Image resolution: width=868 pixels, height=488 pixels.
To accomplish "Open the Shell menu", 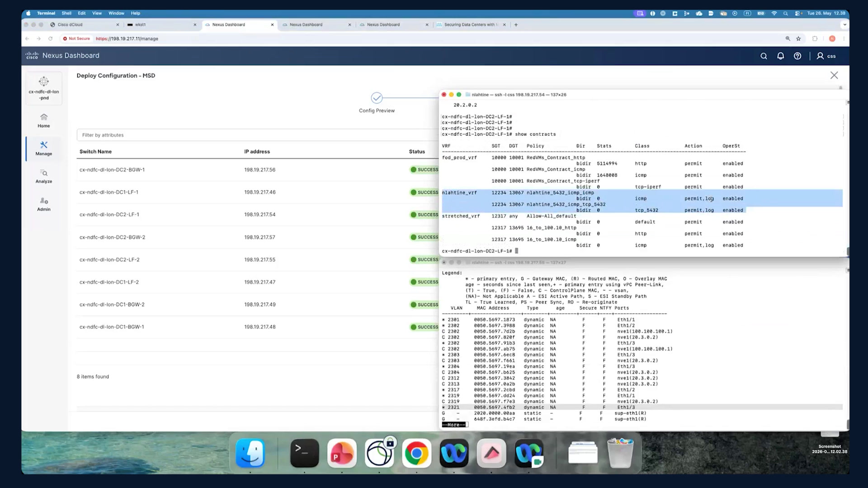I will [x=66, y=13].
